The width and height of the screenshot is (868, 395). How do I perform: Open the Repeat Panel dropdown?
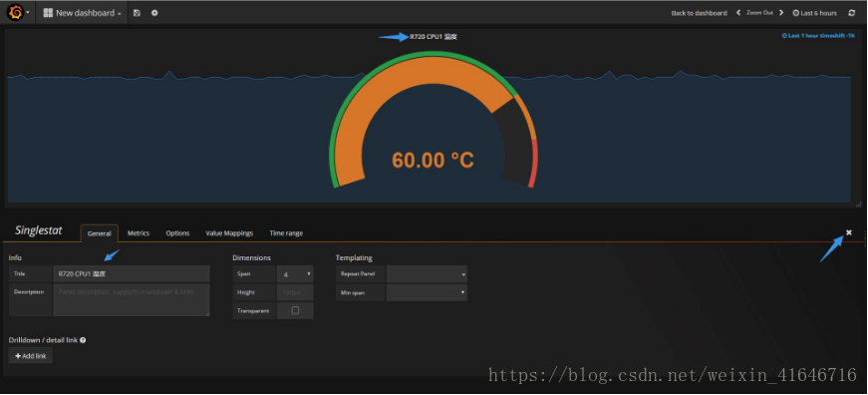(427, 273)
